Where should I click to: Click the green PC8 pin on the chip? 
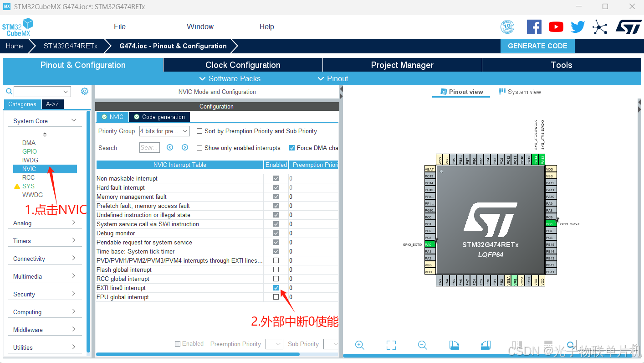click(x=551, y=224)
